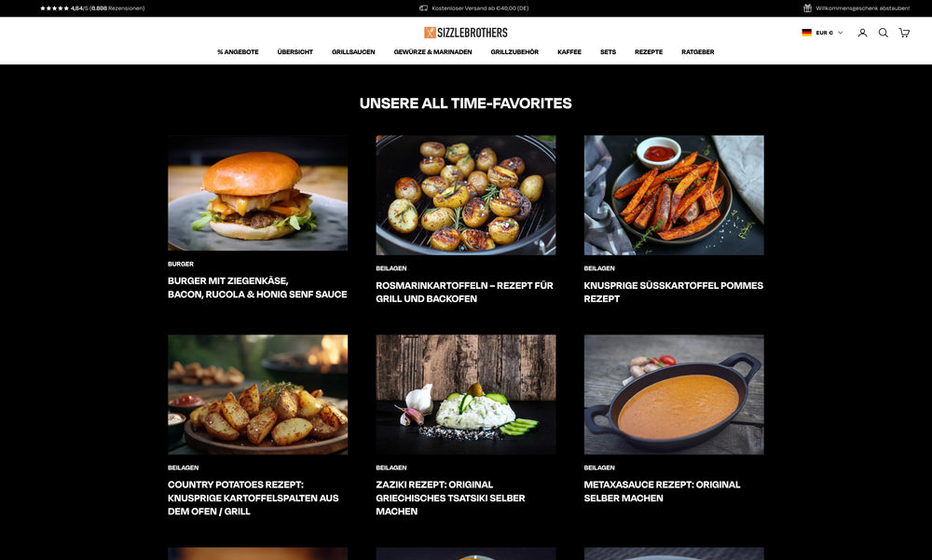Open the Ratgeber navigation item

click(698, 52)
